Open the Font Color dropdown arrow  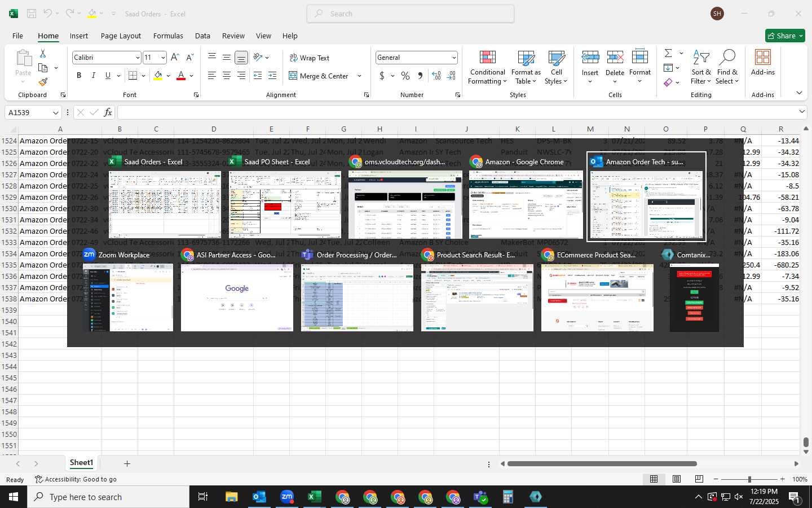192,76
